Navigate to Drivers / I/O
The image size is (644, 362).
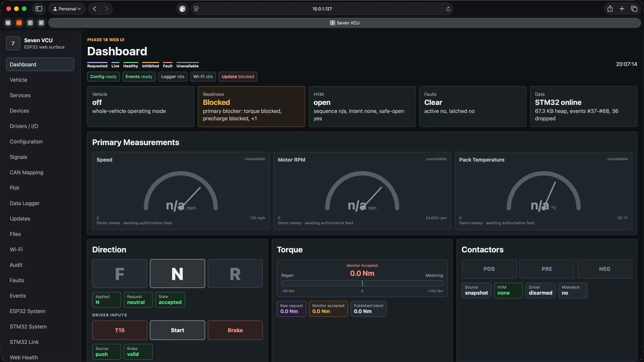pos(40,126)
